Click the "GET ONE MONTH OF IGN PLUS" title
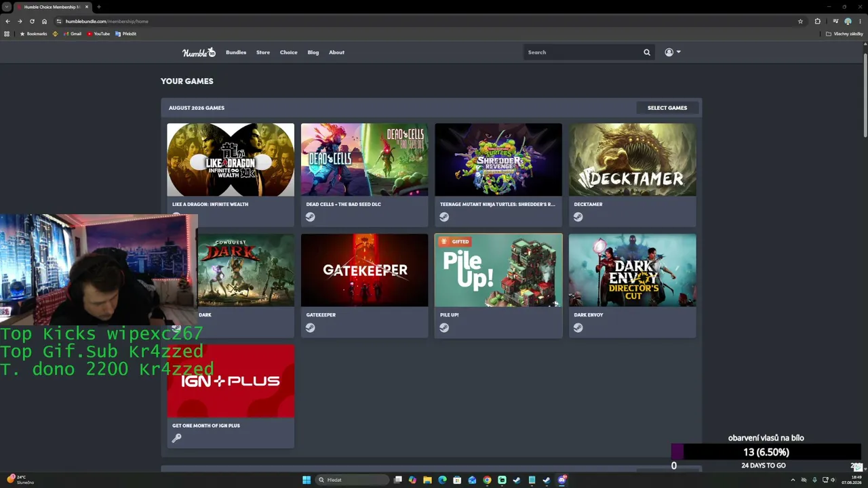 [x=206, y=426]
